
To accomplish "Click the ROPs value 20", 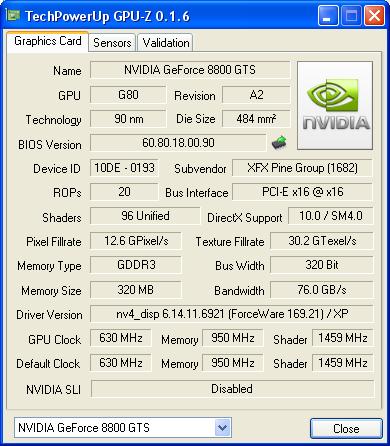I will [124, 192].
